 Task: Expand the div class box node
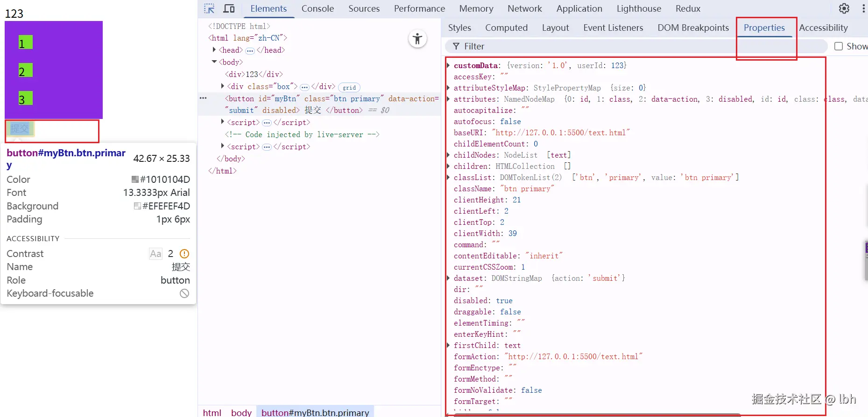223,86
